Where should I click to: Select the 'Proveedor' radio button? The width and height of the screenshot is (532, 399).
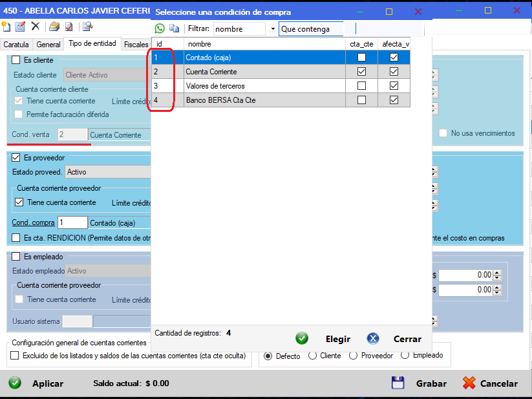(x=353, y=356)
